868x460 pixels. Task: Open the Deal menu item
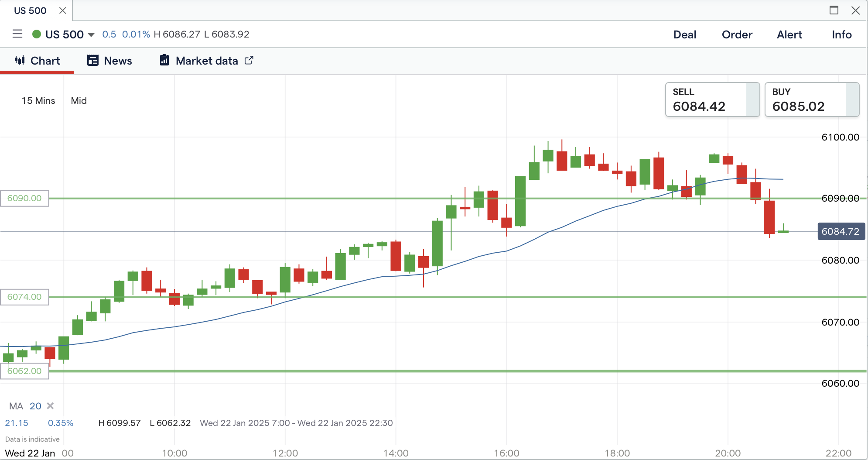pos(684,34)
